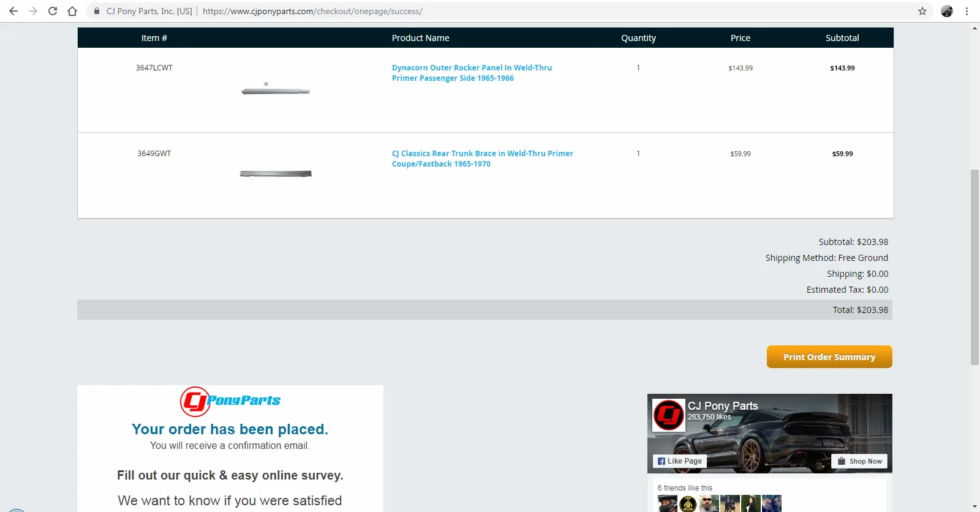
Task: Click the Estimated Tax: $0.00 line
Action: click(x=847, y=290)
